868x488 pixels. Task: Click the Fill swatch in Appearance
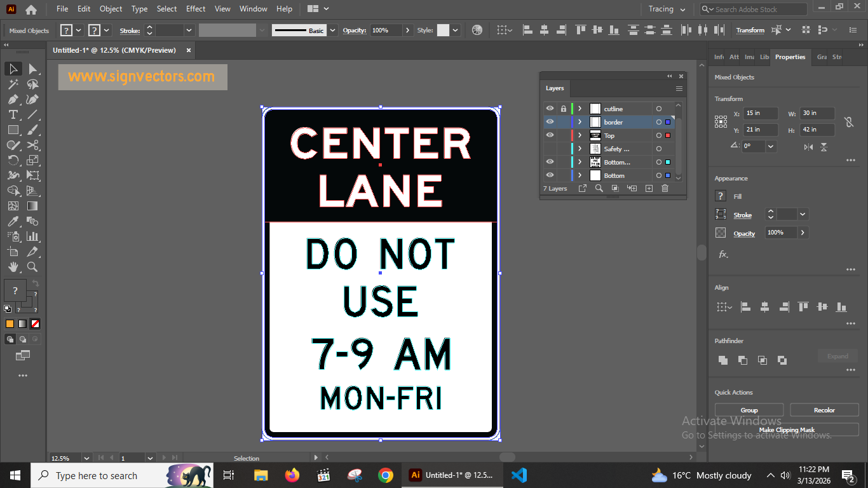(x=721, y=196)
